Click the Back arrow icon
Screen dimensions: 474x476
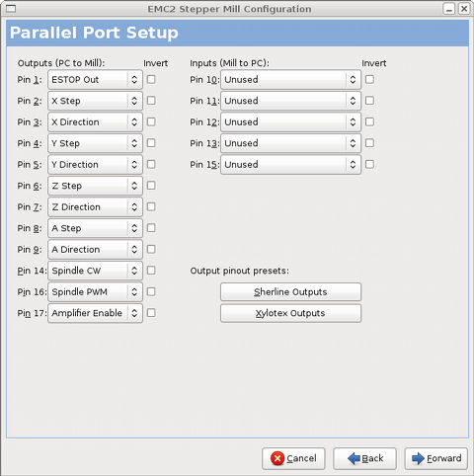[x=354, y=458]
